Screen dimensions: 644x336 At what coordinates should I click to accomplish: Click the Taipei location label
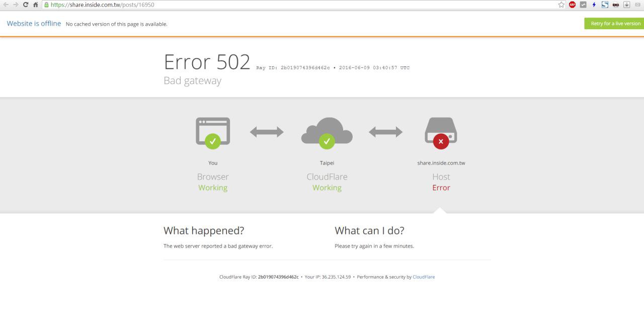327,163
